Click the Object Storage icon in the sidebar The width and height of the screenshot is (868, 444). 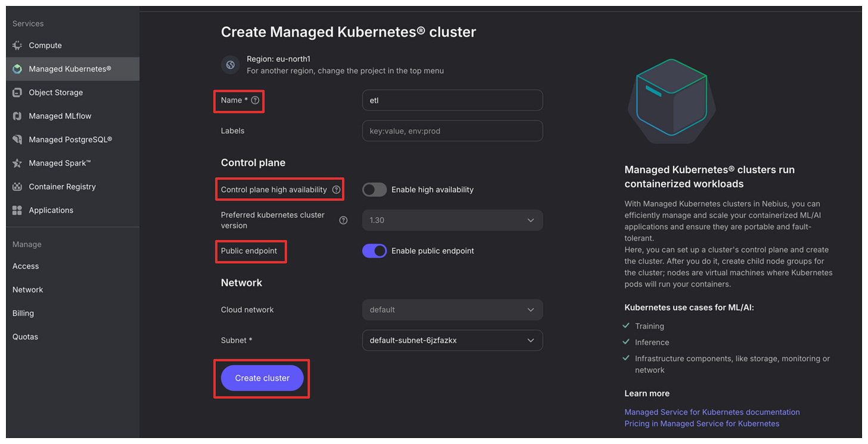[17, 92]
